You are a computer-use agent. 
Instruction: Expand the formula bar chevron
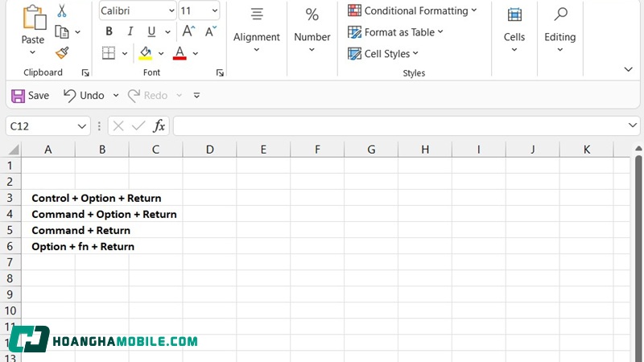633,125
